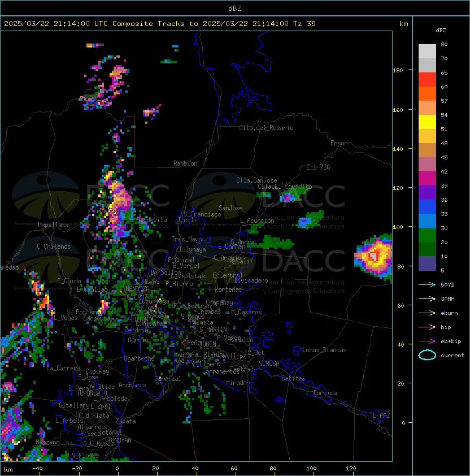Click the 'Catitas' place label

(x=293, y=378)
